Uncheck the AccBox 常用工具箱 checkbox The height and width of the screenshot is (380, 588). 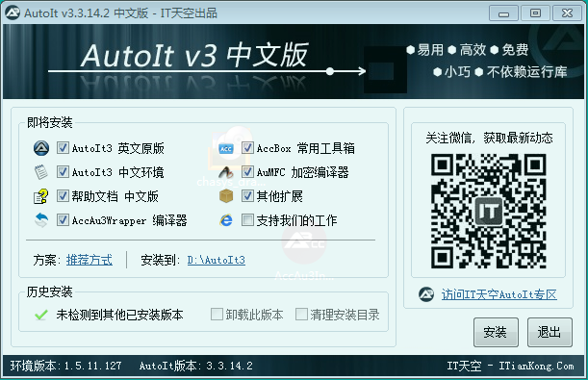pyautogui.click(x=247, y=147)
